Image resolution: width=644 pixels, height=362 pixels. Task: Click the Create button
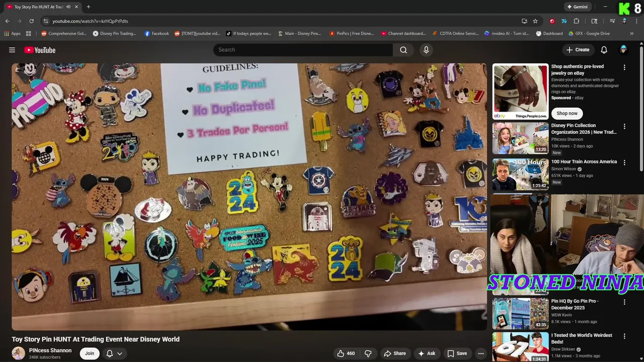click(x=578, y=50)
